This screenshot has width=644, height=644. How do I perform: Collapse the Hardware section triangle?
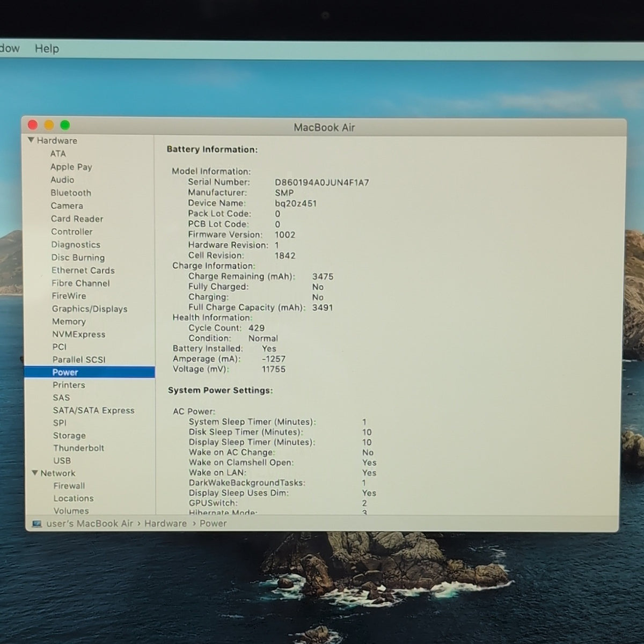31,141
